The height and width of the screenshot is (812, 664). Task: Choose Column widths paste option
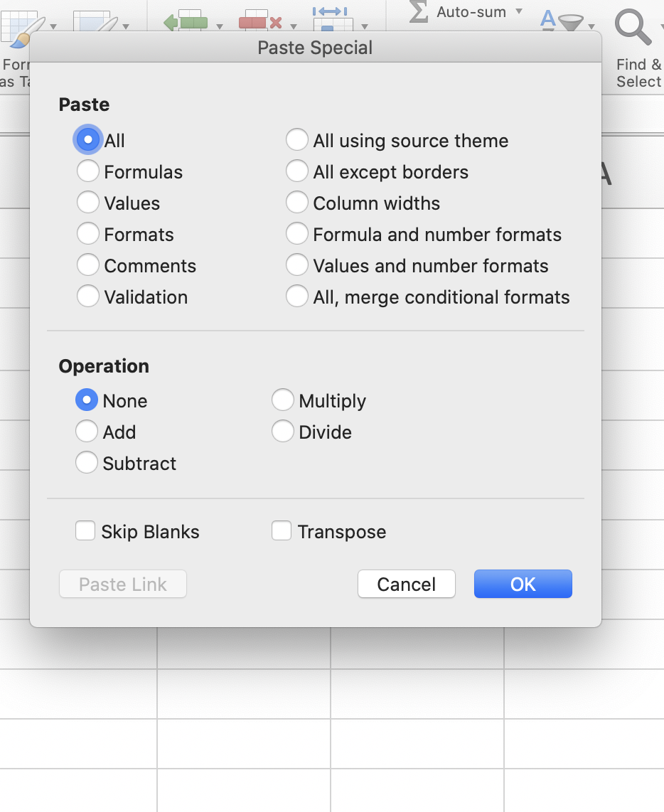297,203
